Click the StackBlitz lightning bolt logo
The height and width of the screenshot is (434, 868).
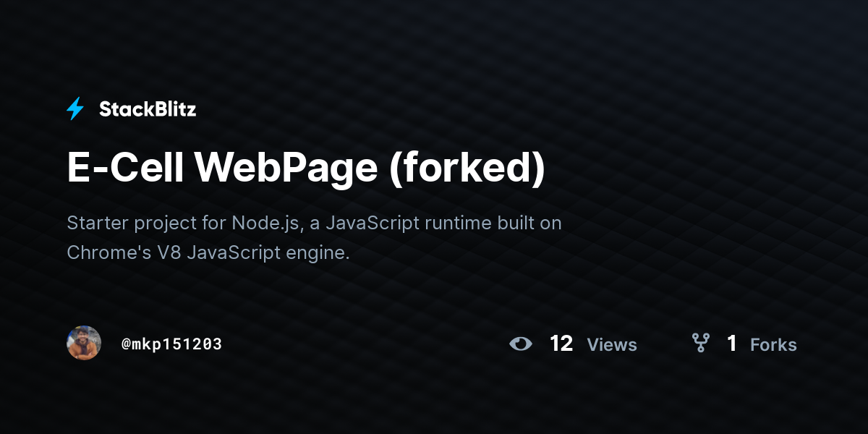coord(75,109)
